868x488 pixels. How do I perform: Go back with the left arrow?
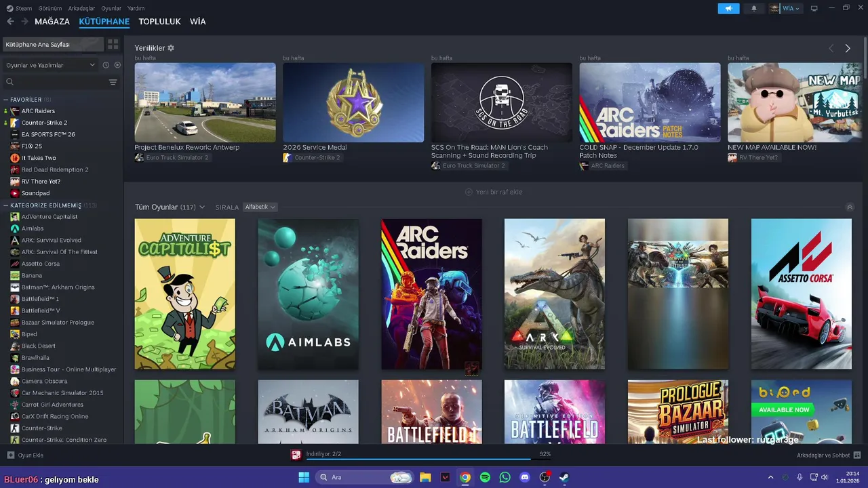tap(10, 22)
